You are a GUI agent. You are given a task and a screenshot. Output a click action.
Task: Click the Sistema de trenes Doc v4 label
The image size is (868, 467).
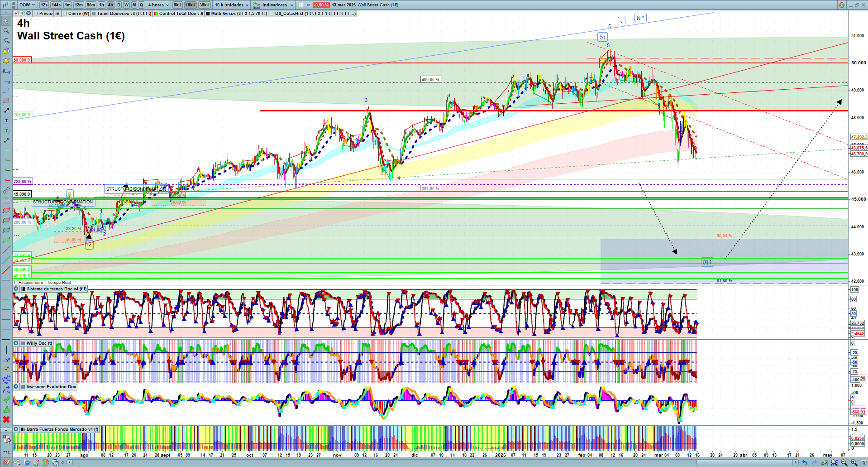pyautogui.click(x=57, y=289)
